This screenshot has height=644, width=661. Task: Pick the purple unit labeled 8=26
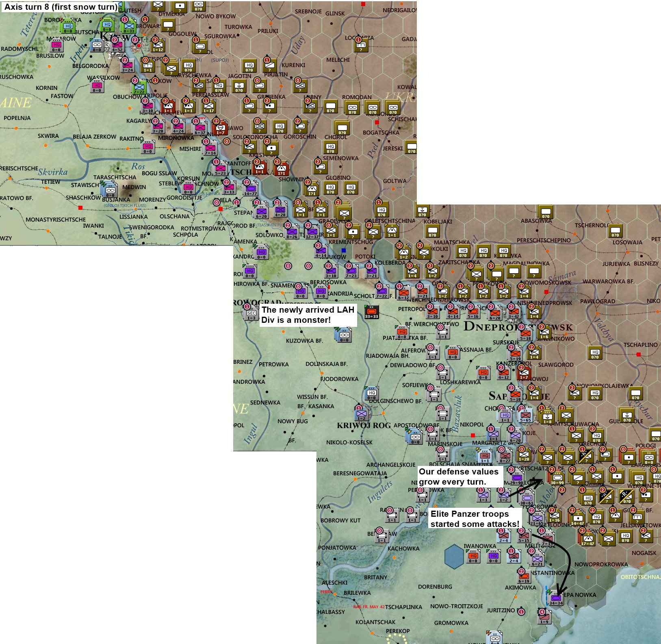tap(292, 232)
